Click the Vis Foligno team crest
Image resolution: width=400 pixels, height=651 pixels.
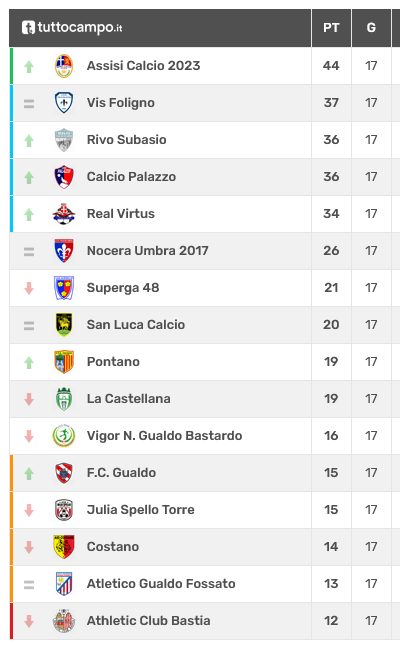point(64,103)
